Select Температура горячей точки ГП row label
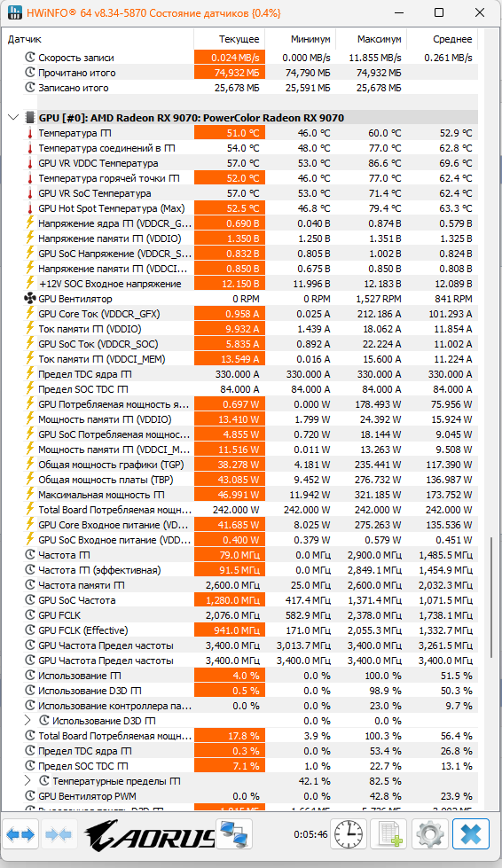 click(x=108, y=178)
